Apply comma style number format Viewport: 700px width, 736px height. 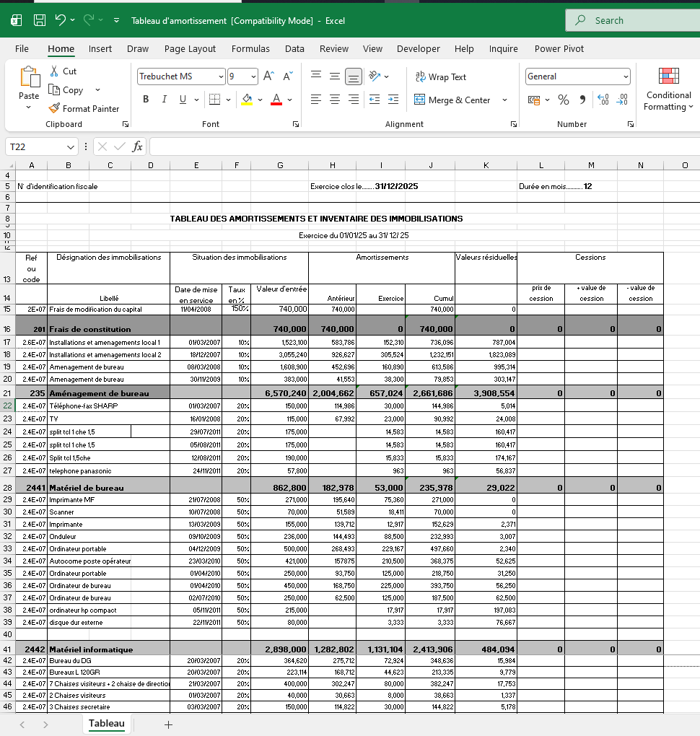tap(582, 100)
